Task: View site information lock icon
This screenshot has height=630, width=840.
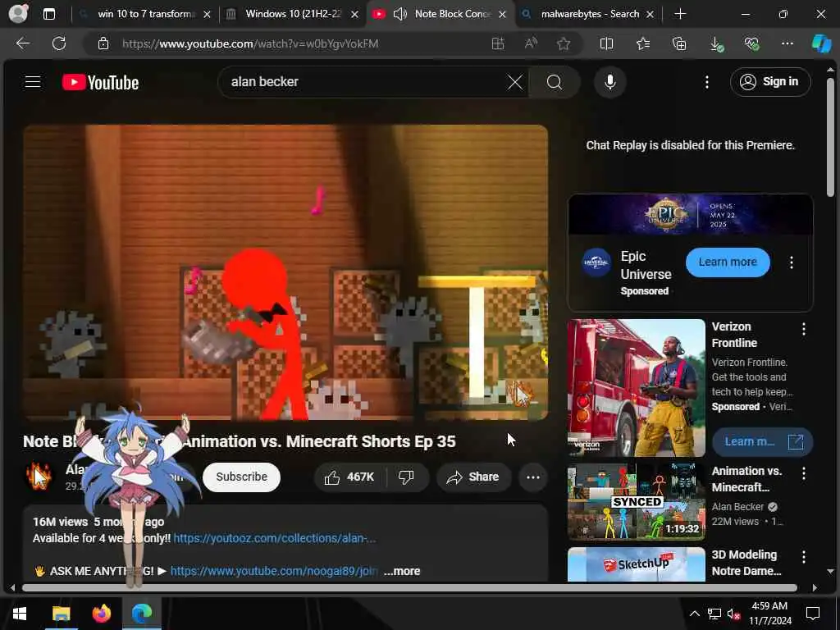Action: click(103, 43)
